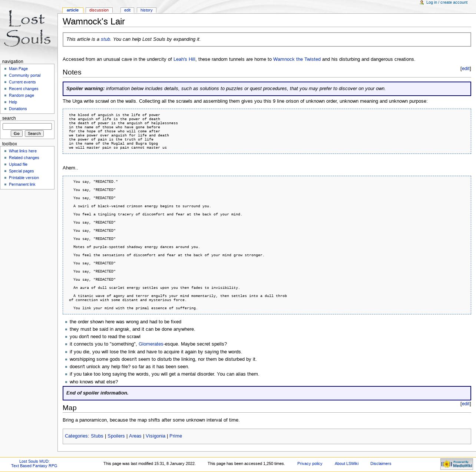Open the history tab
Viewport: 476px width, 472px height.
pos(146,10)
